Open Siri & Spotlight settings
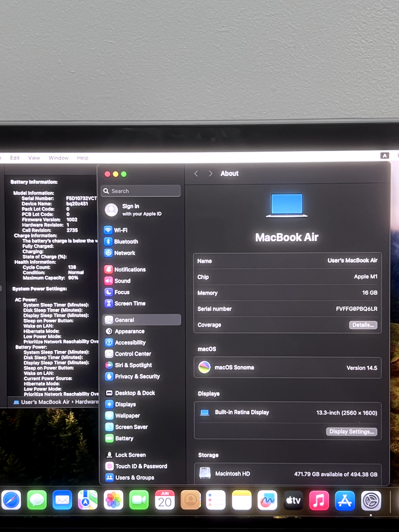Screen dimensions: 399x532 133,365
